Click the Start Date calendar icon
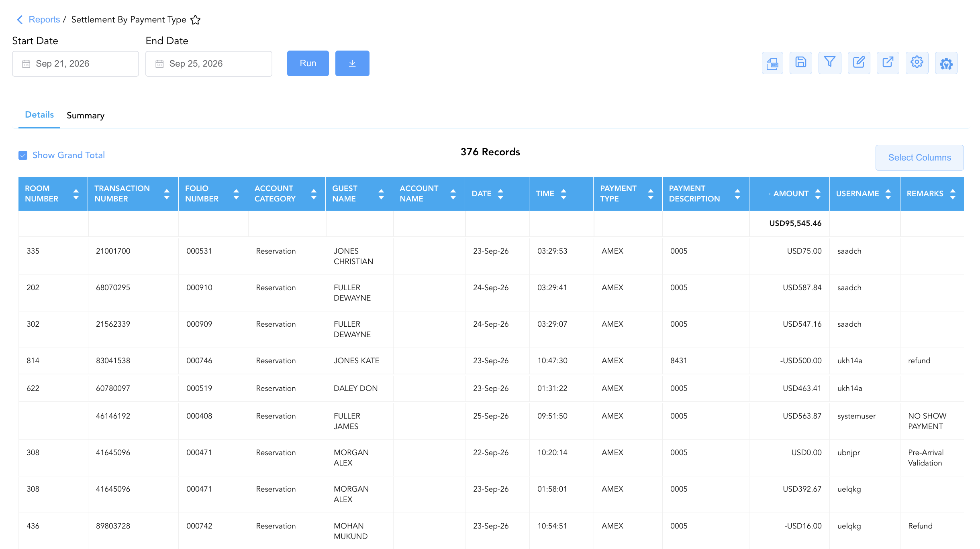 [x=26, y=64]
